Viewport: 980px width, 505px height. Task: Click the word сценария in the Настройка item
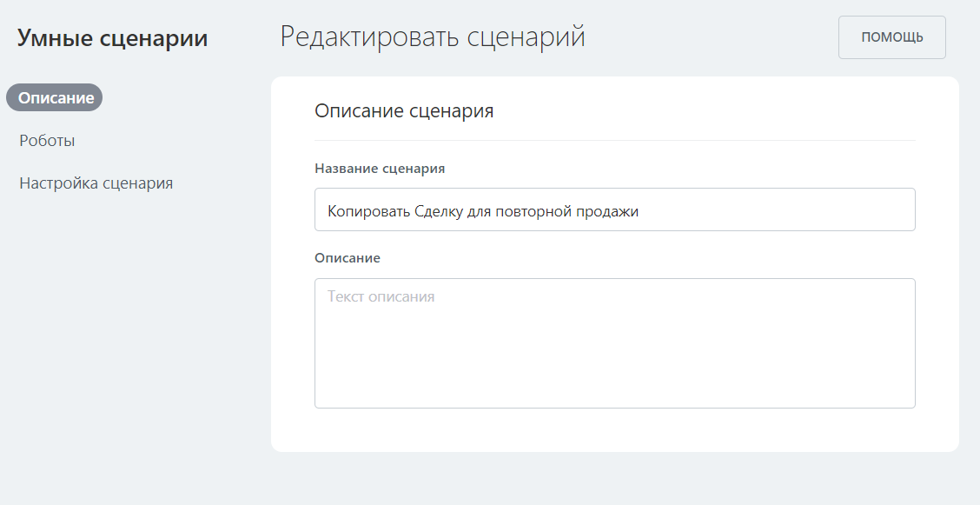click(137, 183)
